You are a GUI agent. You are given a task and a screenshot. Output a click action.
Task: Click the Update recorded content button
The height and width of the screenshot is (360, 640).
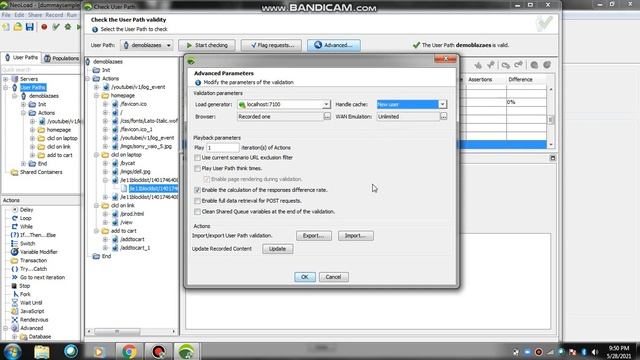pyautogui.click(x=278, y=249)
